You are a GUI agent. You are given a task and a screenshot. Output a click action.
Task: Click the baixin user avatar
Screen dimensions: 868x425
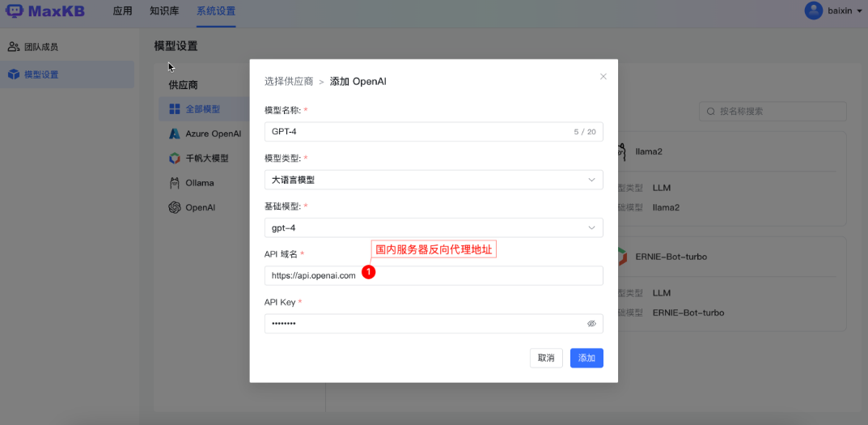(813, 11)
